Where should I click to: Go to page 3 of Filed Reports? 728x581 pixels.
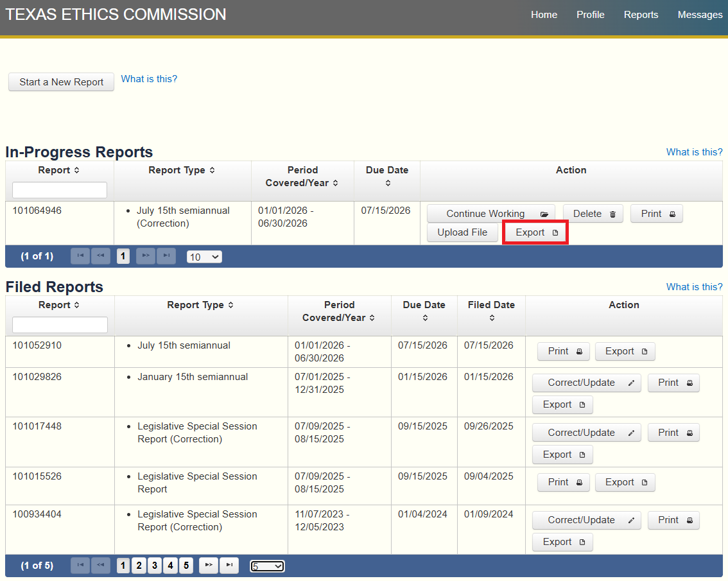coord(155,565)
